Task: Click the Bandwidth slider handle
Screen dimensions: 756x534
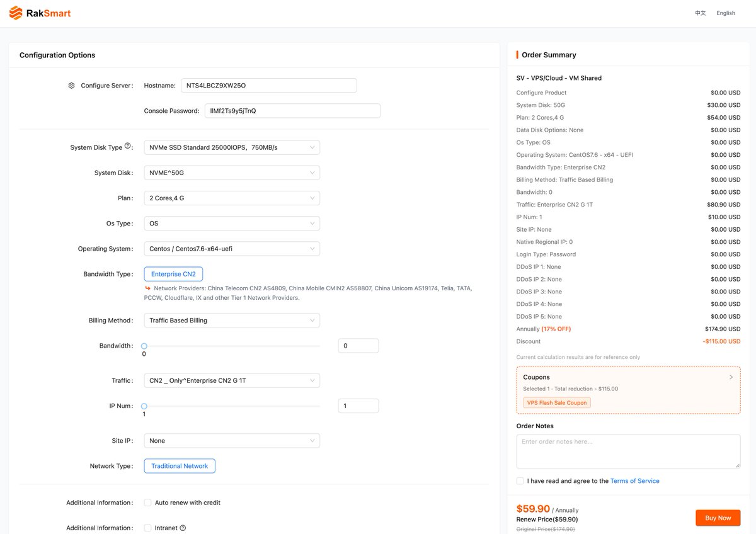Action: pyautogui.click(x=144, y=346)
